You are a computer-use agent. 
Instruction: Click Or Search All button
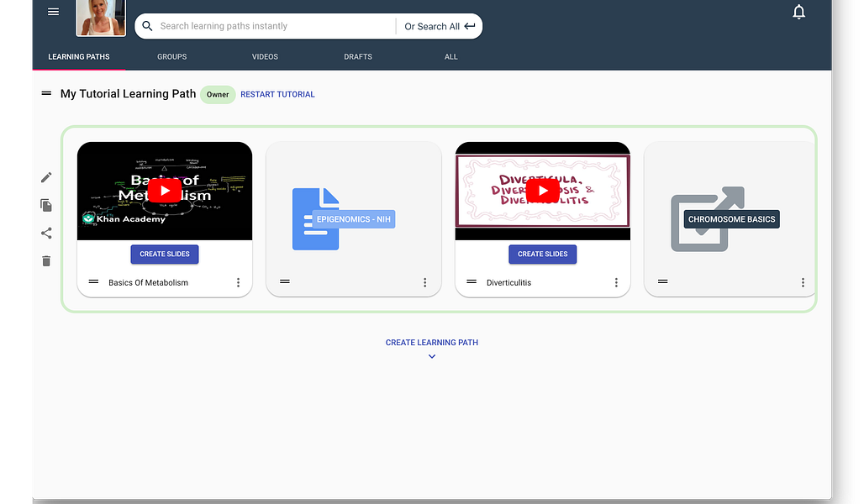(x=440, y=26)
